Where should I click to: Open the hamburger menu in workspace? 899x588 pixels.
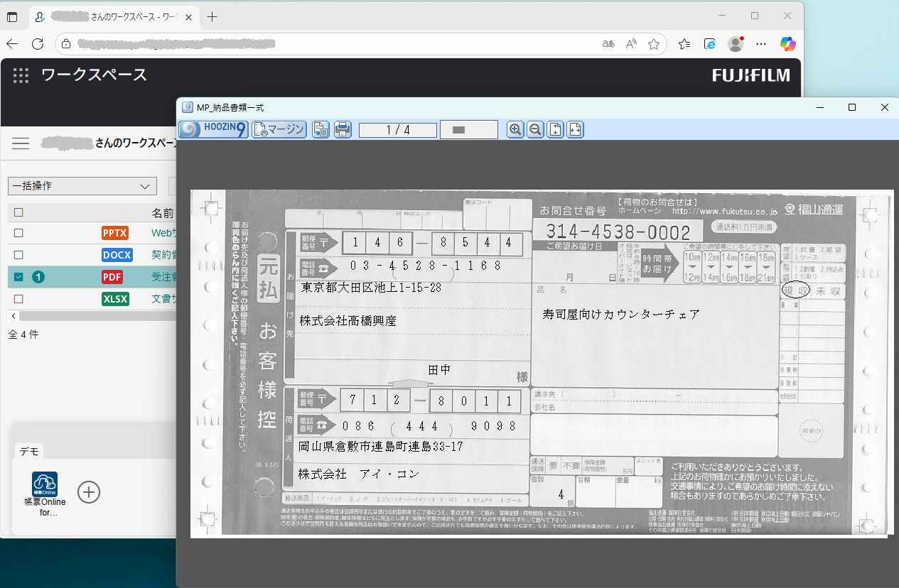click(x=21, y=143)
